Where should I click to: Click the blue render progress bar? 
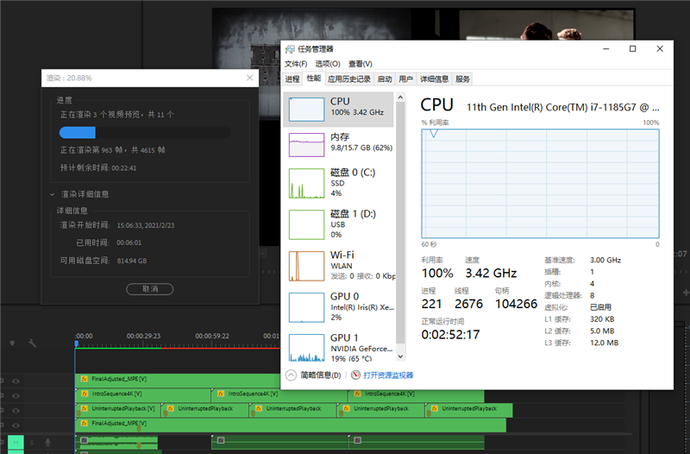tap(77, 132)
